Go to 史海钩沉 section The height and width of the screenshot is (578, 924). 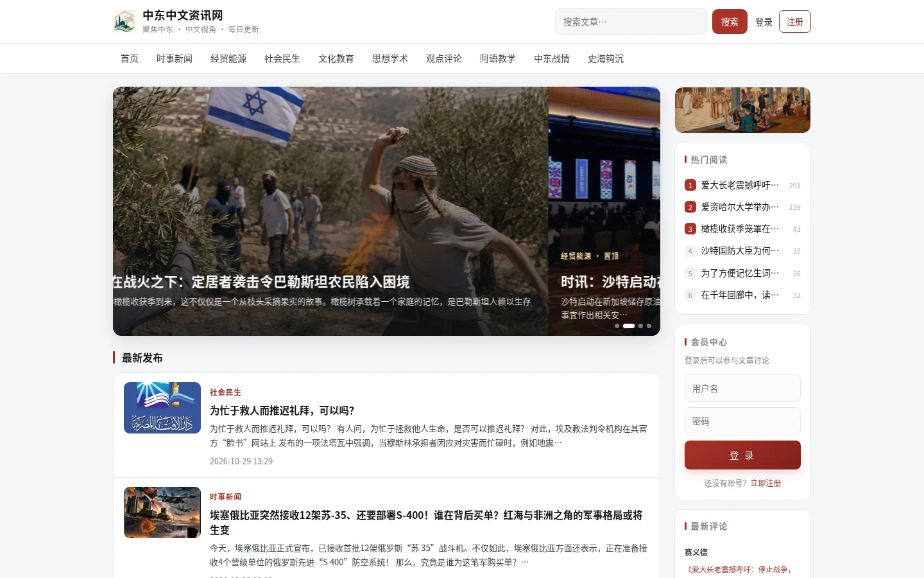(x=606, y=58)
